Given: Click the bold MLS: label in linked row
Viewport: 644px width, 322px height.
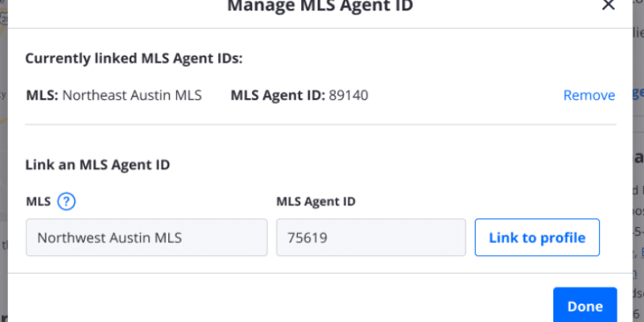Looking at the screenshot, I should point(42,95).
